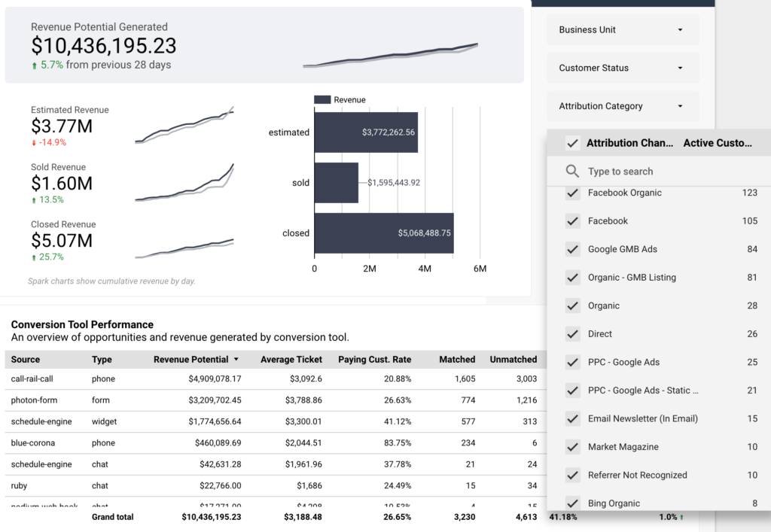
Task: Select the call-rail-call source cell
Action: tap(32, 378)
